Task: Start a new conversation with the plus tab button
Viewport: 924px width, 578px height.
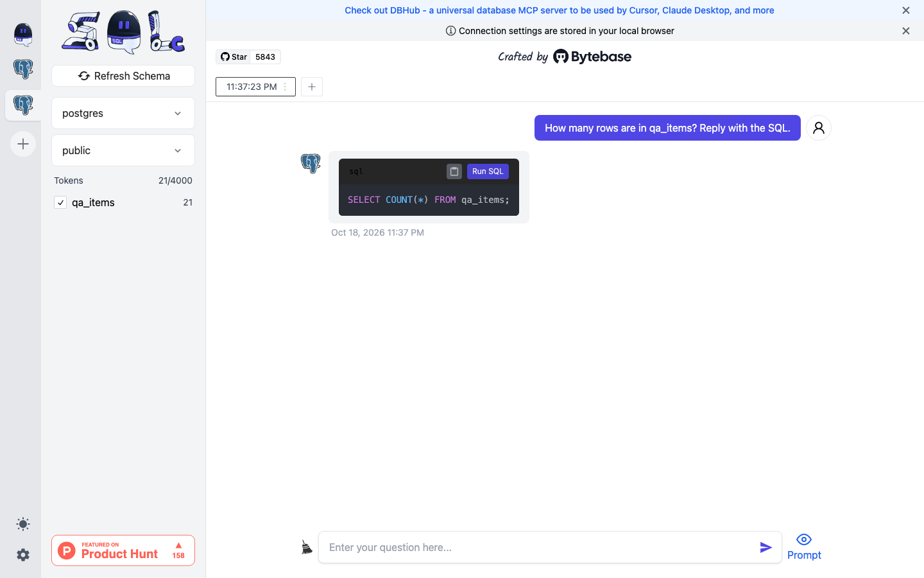Action: [x=312, y=87]
